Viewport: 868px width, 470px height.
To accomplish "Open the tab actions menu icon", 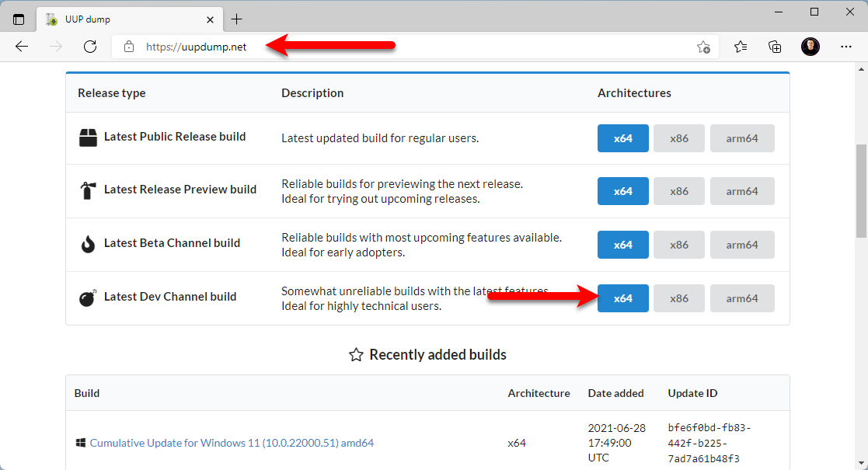I will [19, 19].
